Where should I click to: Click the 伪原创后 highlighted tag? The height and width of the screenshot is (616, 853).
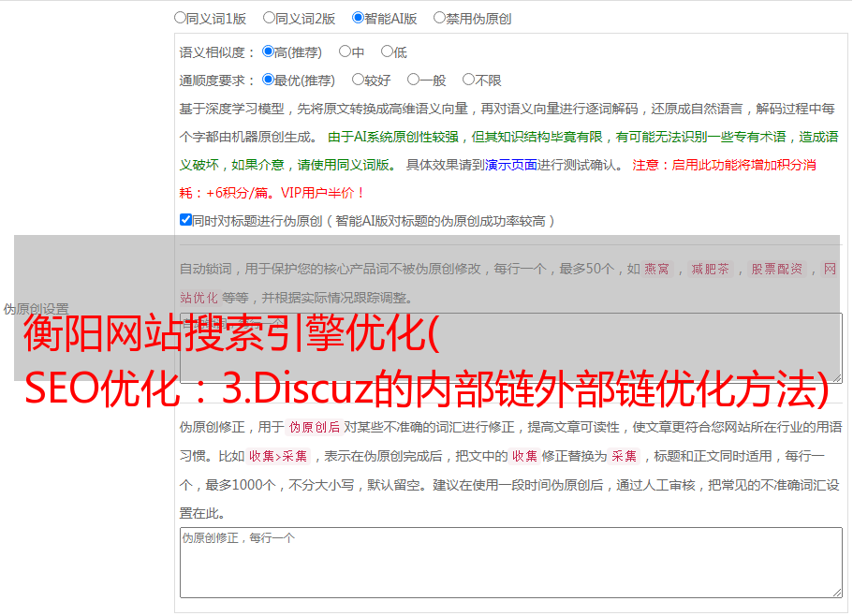[315, 427]
